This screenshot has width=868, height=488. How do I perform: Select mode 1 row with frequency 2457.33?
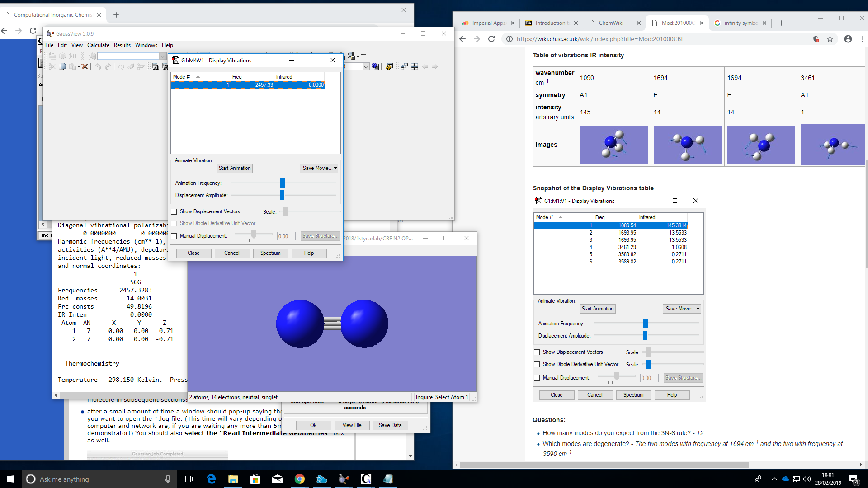[248, 85]
